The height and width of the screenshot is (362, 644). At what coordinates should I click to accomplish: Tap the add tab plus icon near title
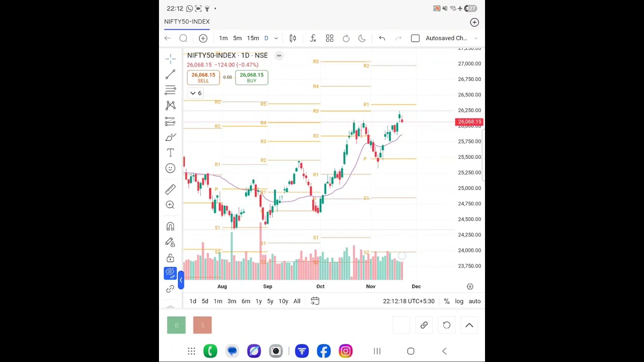point(474,22)
